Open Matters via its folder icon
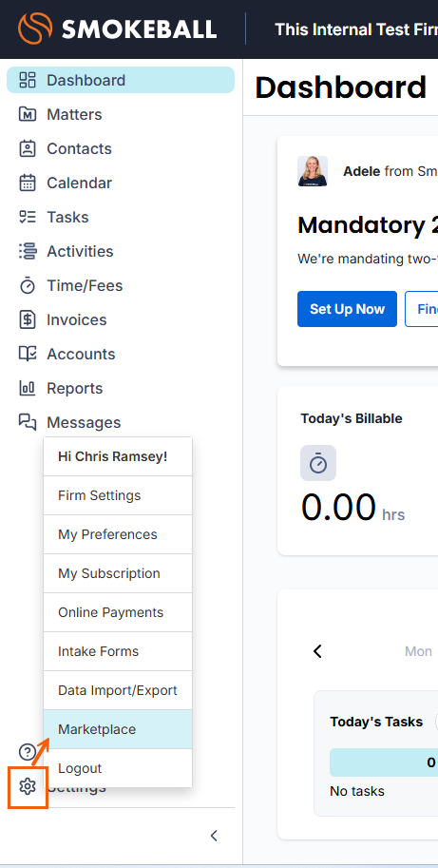 click(28, 115)
